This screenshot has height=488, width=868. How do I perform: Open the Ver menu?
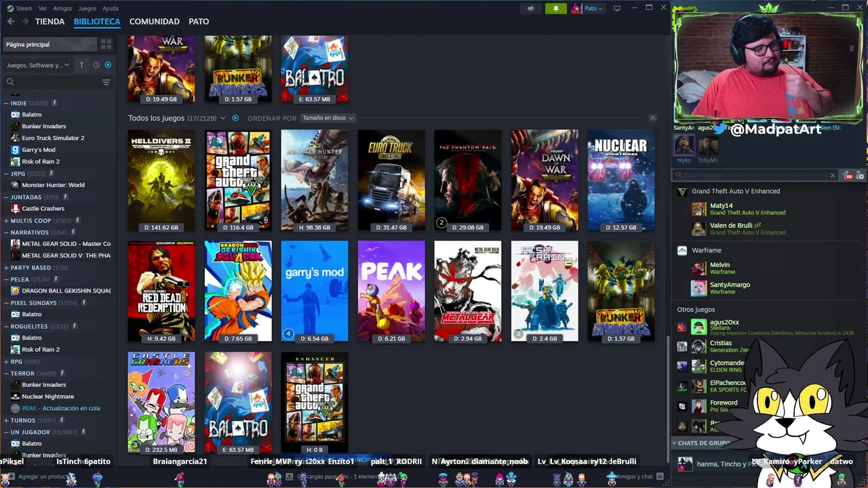[x=43, y=8]
